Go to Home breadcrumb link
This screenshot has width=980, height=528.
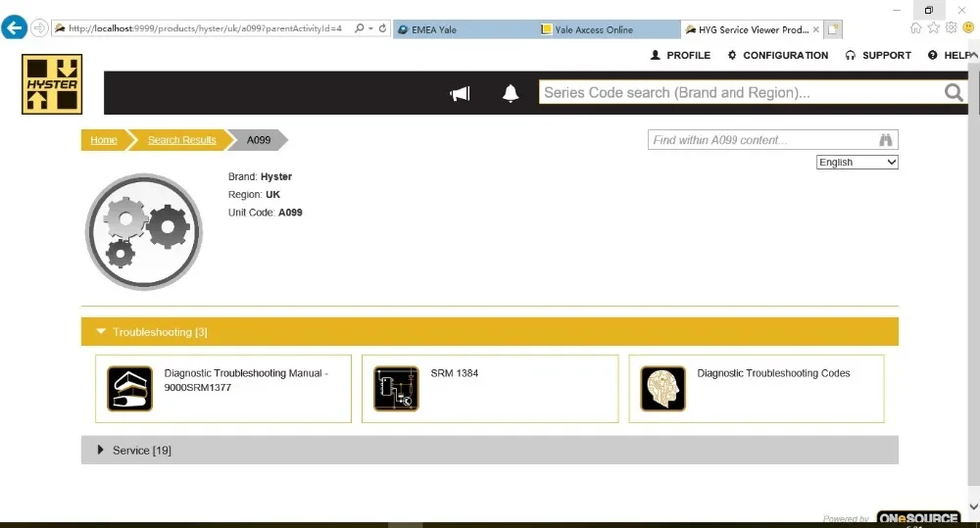pyautogui.click(x=103, y=140)
